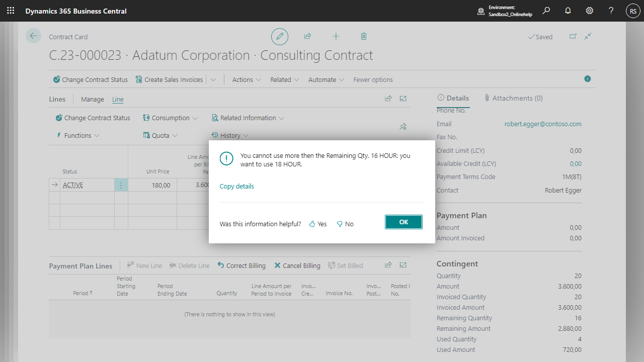Open the Automate menu

[326, 79]
